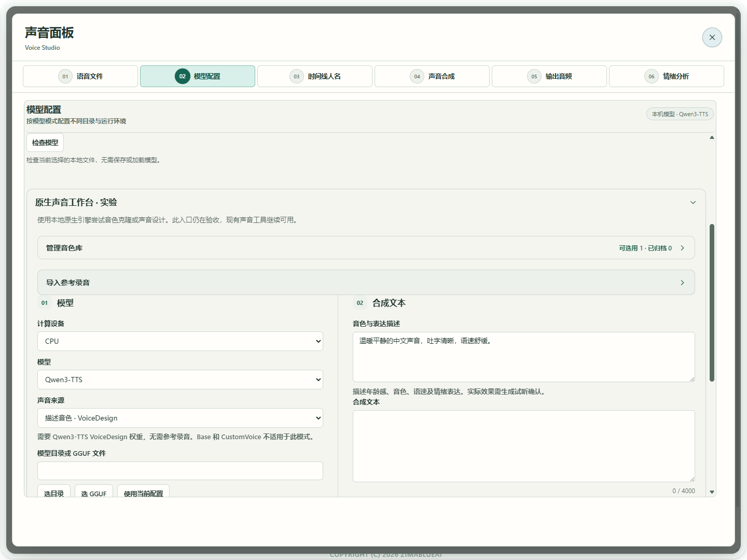Open the 模型 dropdown showing Qwen3-TTS
The width and height of the screenshot is (747, 560).
pos(180,380)
